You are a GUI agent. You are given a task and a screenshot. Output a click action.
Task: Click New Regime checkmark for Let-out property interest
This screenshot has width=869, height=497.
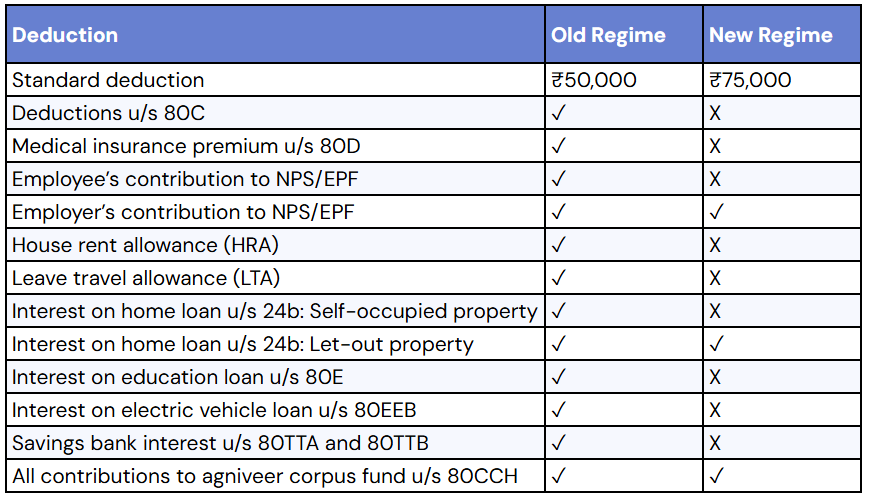click(x=716, y=344)
